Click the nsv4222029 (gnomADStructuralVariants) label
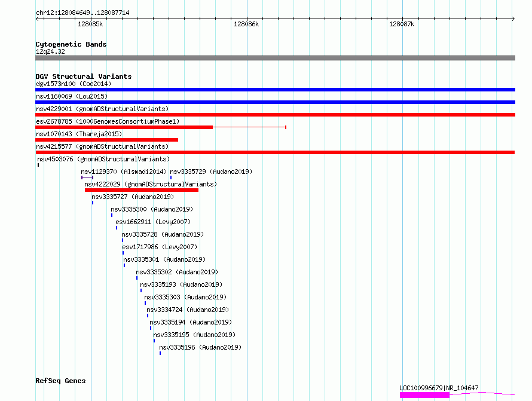The image size is (532, 401). [151, 184]
